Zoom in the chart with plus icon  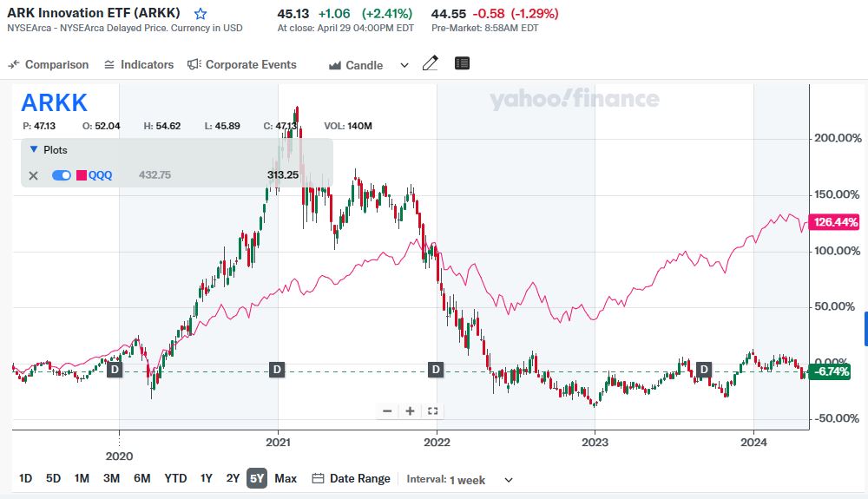(411, 411)
